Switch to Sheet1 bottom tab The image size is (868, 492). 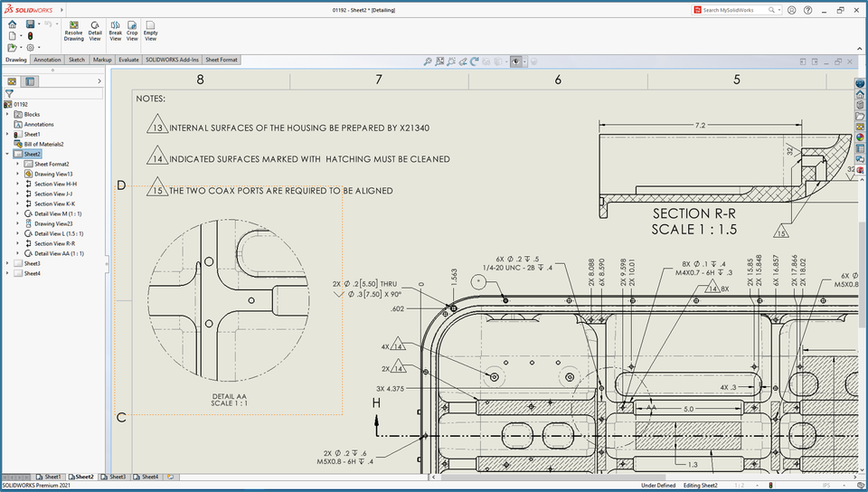coord(49,477)
